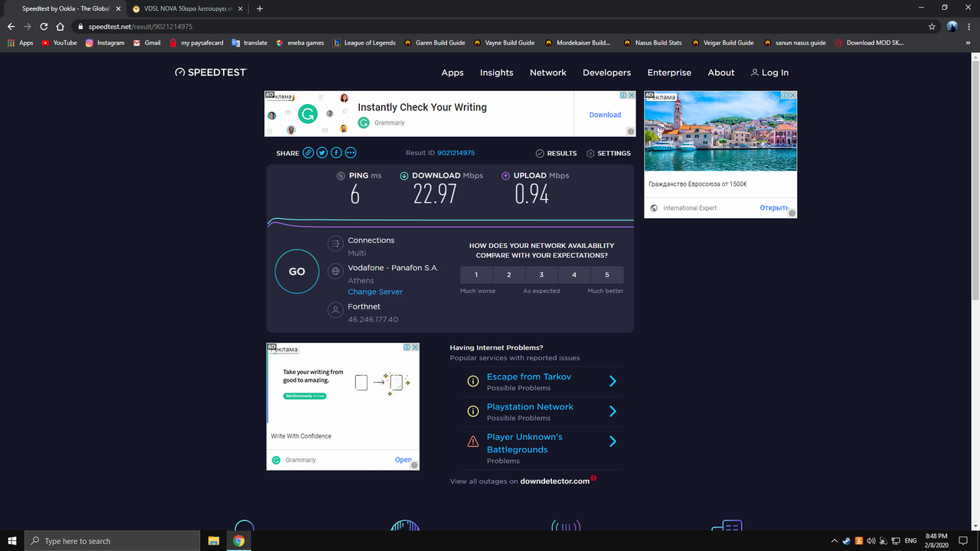Open Windows notification center

click(x=963, y=541)
